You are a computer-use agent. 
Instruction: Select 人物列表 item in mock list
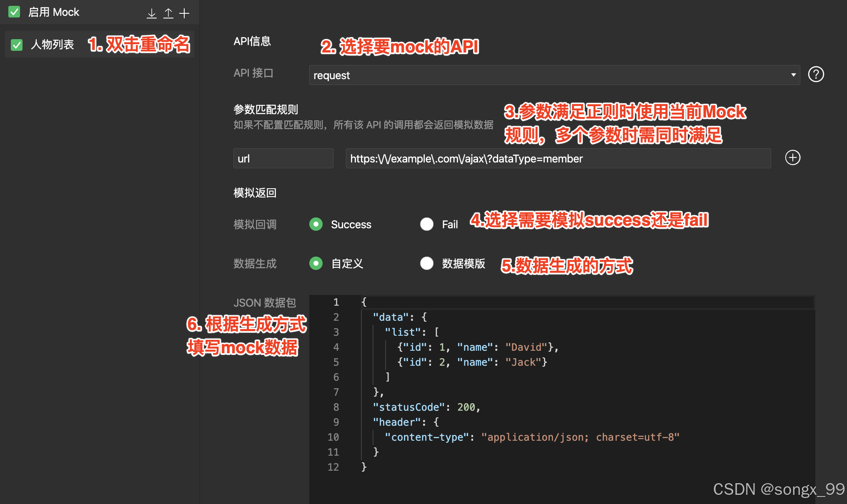click(x=53, y=45)
